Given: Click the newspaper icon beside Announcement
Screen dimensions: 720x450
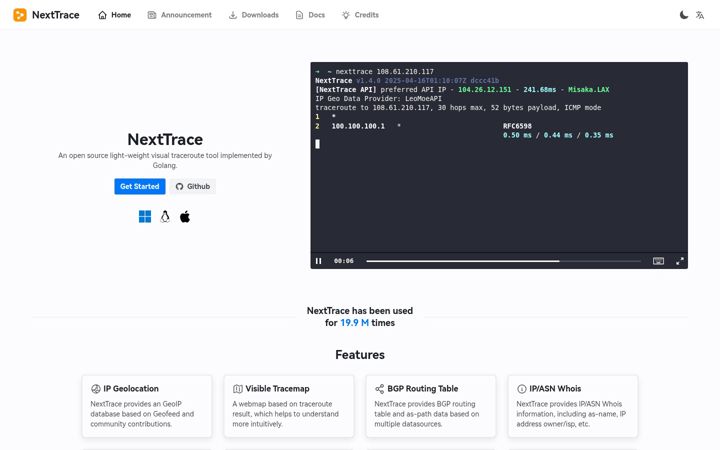Looking at the screenshot, I should pos(152,15).
